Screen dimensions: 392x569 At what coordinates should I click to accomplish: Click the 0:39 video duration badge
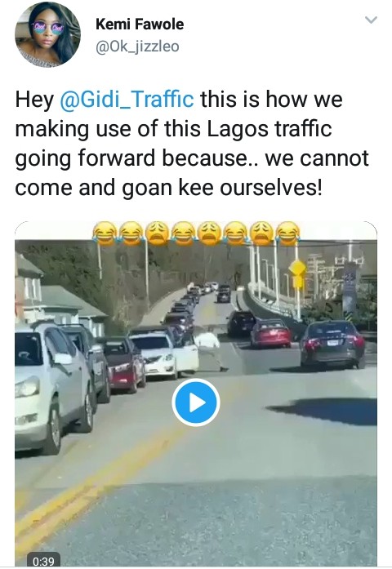[43, 561]
